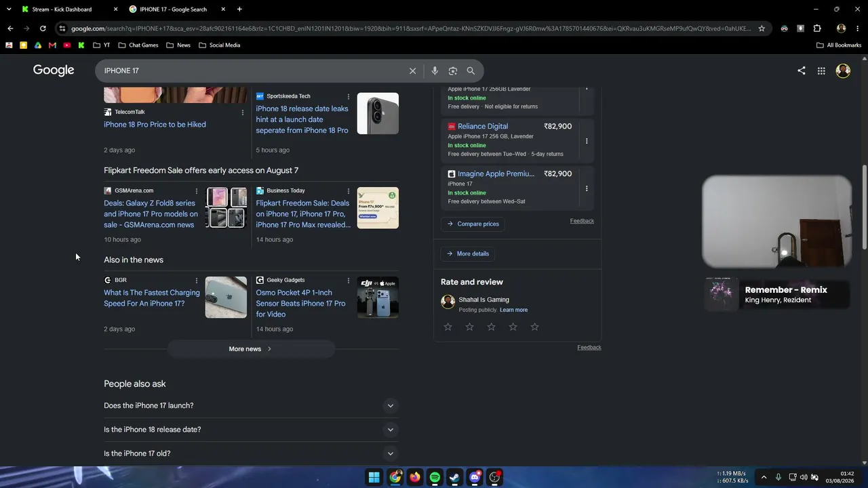Open Google account avatar on search page
The height and width of the screenshot is (488, 868).
click(843, 70)
